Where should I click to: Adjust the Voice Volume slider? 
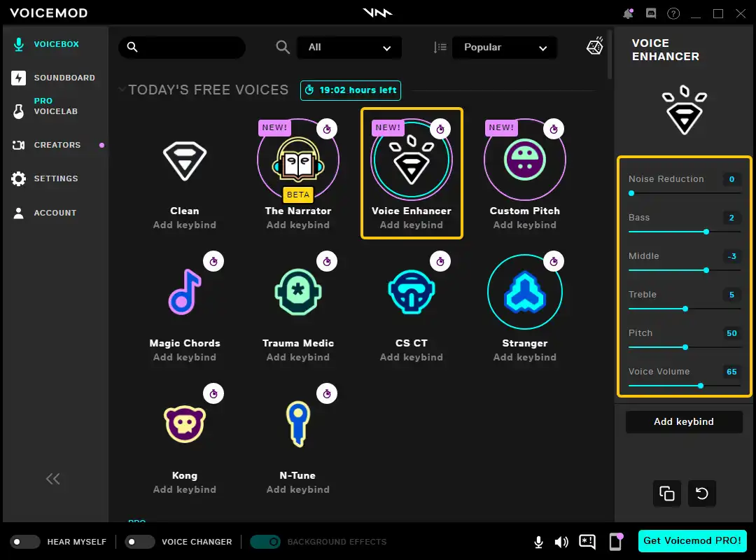point(685,386)
